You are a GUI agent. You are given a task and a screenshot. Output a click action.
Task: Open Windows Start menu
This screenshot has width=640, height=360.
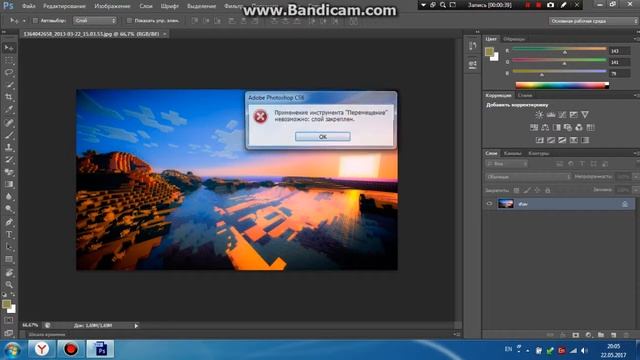(12, 350)
